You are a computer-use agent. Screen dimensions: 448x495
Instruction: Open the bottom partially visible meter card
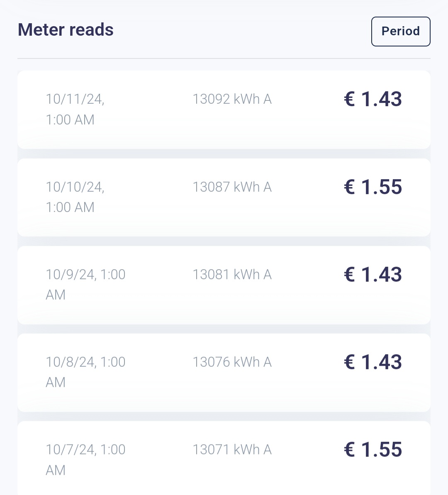tap(224, 477)
